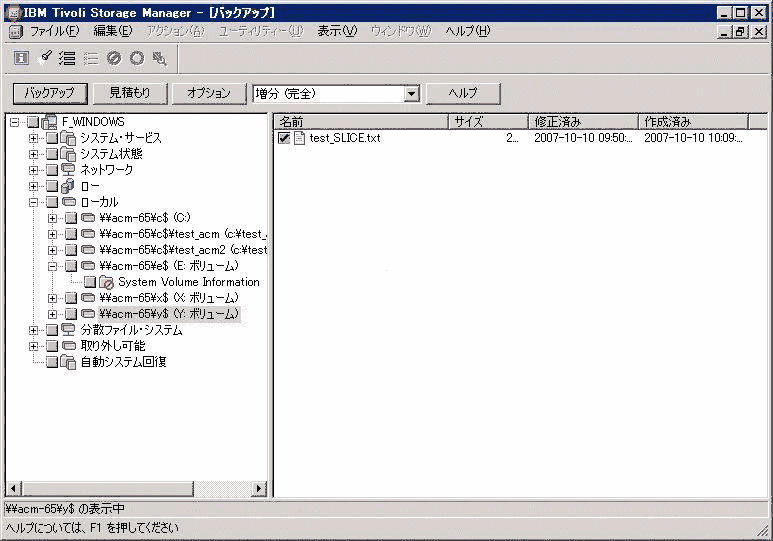This screenshot has width=773, height=541.
Task: Open the アクション(A) menu
Action: tap(176, 31)
